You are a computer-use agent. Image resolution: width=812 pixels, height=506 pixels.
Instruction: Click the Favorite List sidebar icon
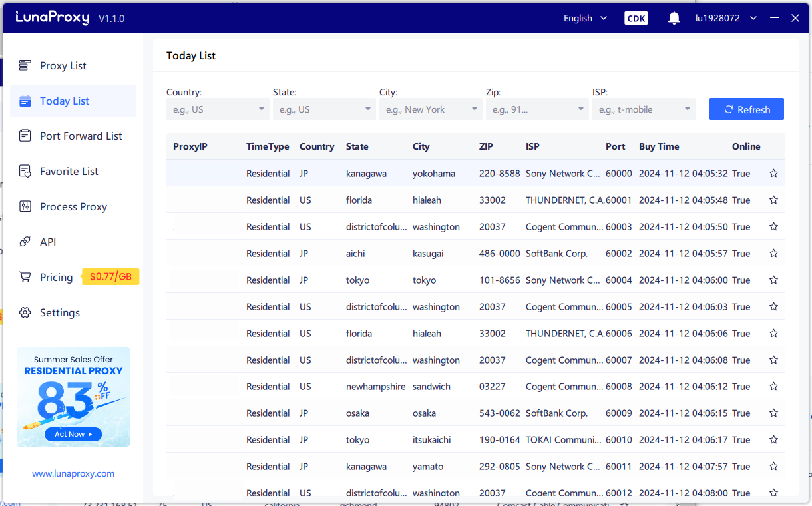click(x=25, y=171)
